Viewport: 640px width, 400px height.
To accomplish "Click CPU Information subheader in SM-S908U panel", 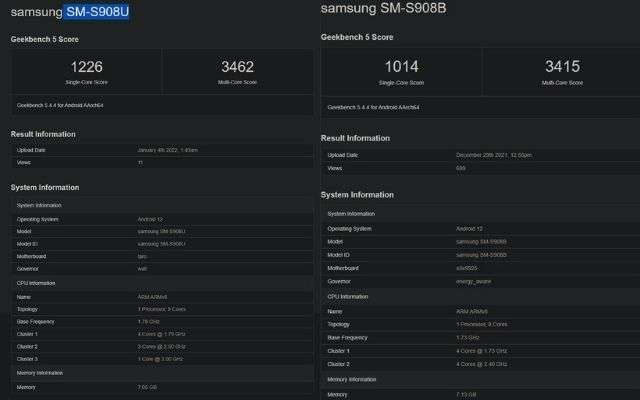I will pos(36,283).
